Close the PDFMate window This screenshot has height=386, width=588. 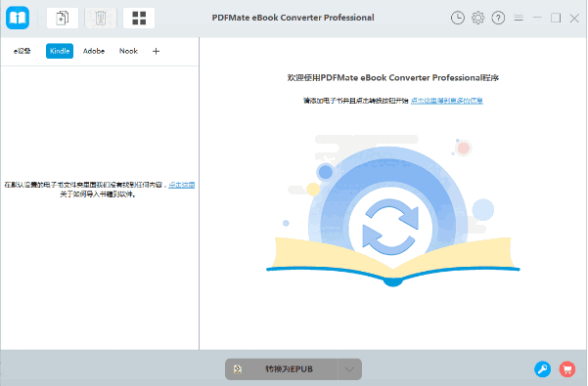(574, 18)
